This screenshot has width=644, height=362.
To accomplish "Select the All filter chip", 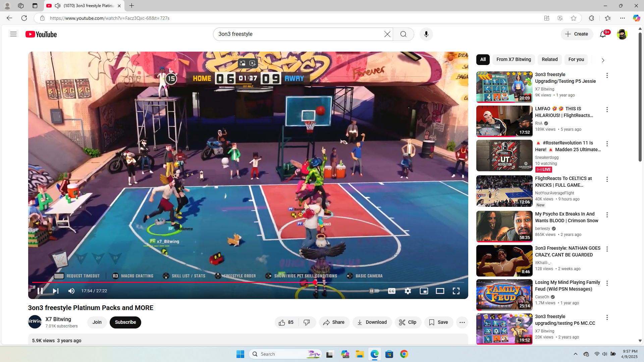I will pyautogui.click(x=483, y=60).
